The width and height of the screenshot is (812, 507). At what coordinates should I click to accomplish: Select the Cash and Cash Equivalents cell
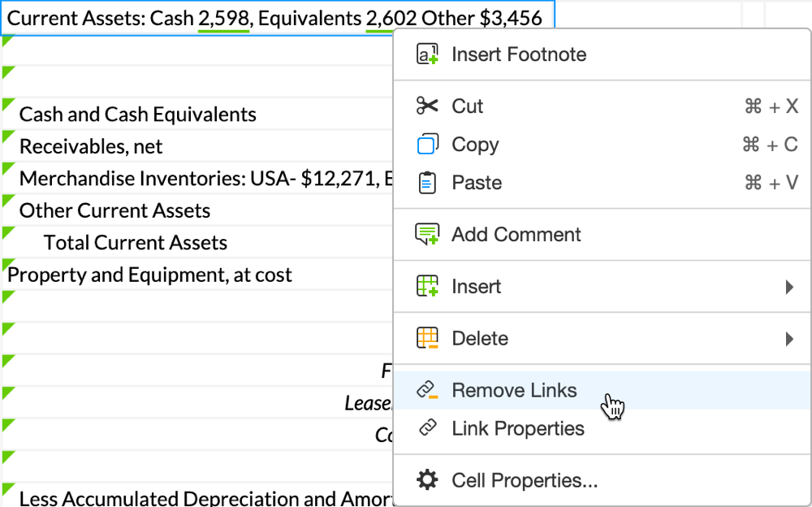click(x=138, y=115)
